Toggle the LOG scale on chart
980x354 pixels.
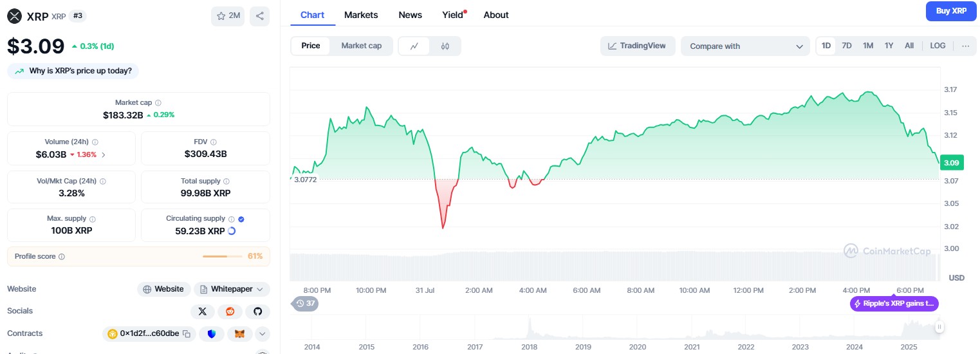click(938, 46)
